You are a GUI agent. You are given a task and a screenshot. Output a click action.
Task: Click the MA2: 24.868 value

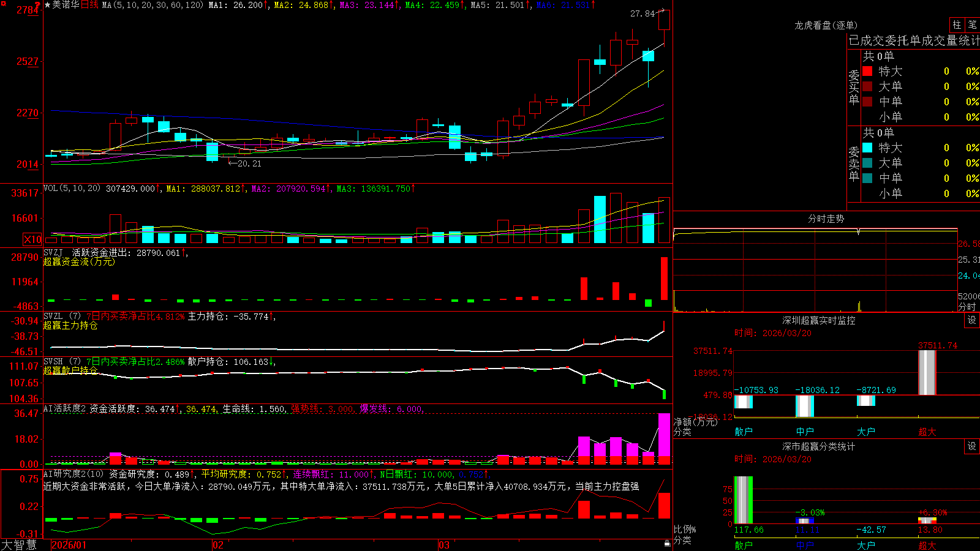tap(304, 5)
